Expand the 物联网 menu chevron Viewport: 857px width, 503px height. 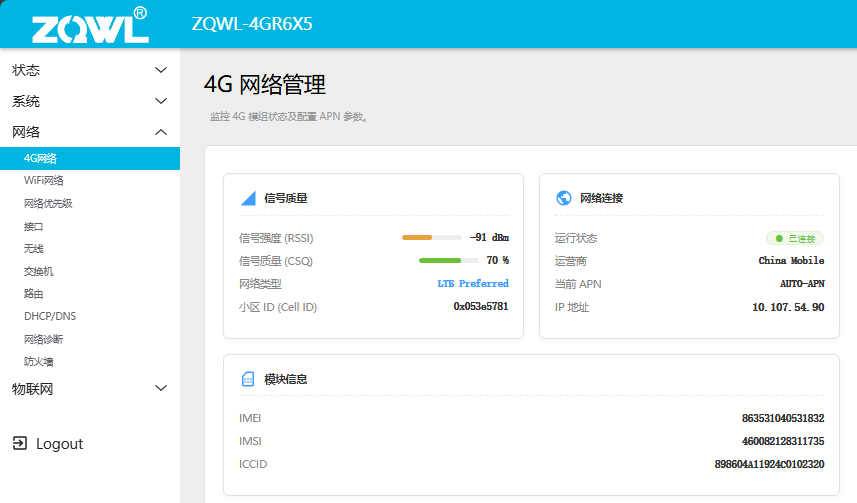tap(161, 388)
